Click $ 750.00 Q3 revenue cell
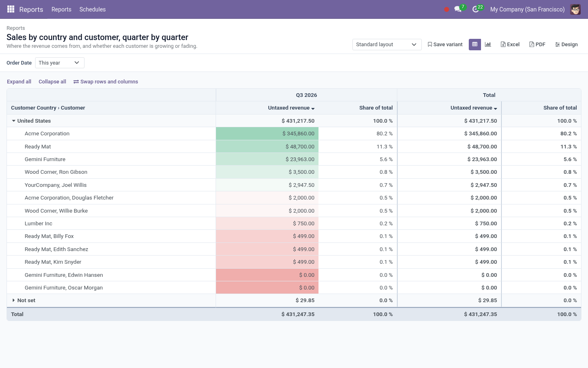 tap(267, 224)
